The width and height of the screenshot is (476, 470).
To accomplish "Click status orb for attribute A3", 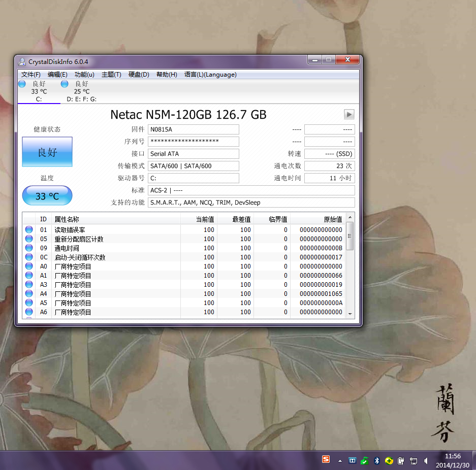I will tap(29, 284).
